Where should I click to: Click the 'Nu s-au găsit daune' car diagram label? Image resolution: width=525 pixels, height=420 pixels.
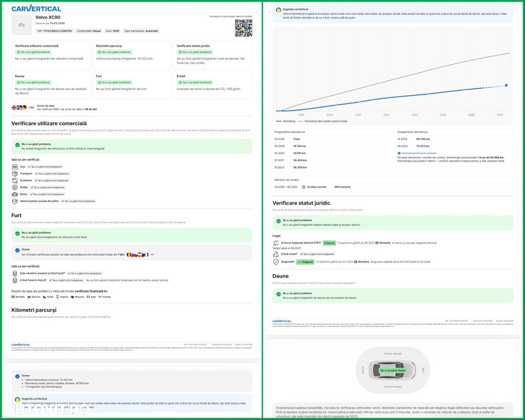coord(393,371)
